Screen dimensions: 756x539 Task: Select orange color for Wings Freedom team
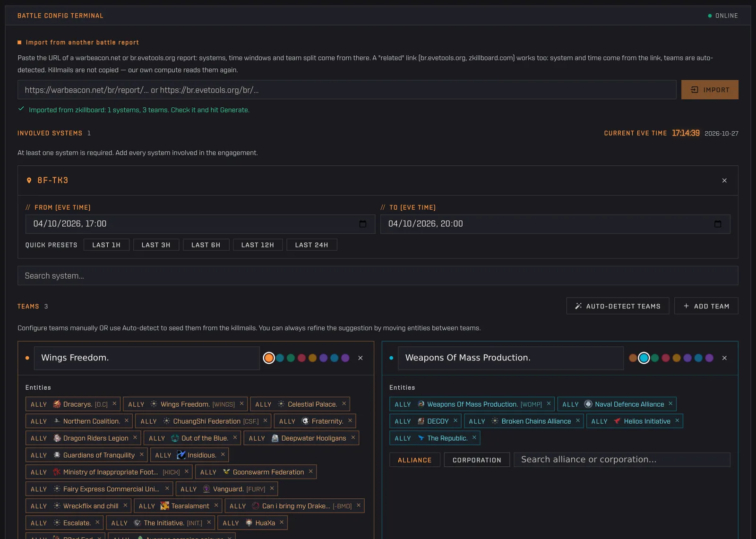(269, 358)
